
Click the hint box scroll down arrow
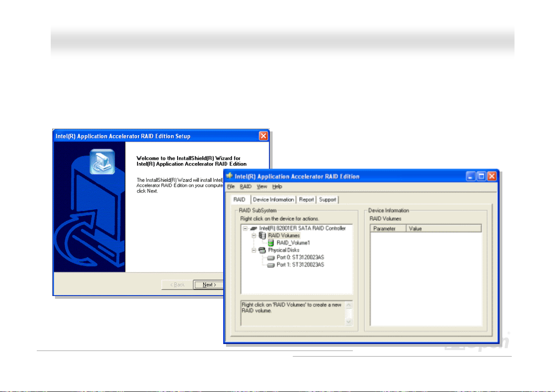[x=349, y=322]
